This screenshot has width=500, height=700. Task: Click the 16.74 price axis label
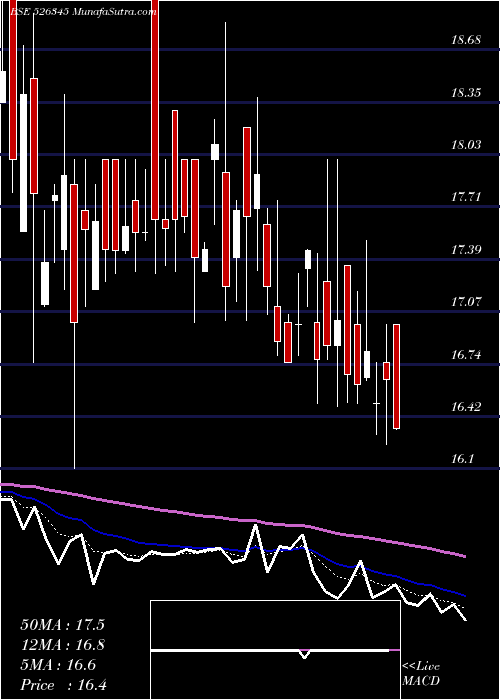(x=466, y=355)
